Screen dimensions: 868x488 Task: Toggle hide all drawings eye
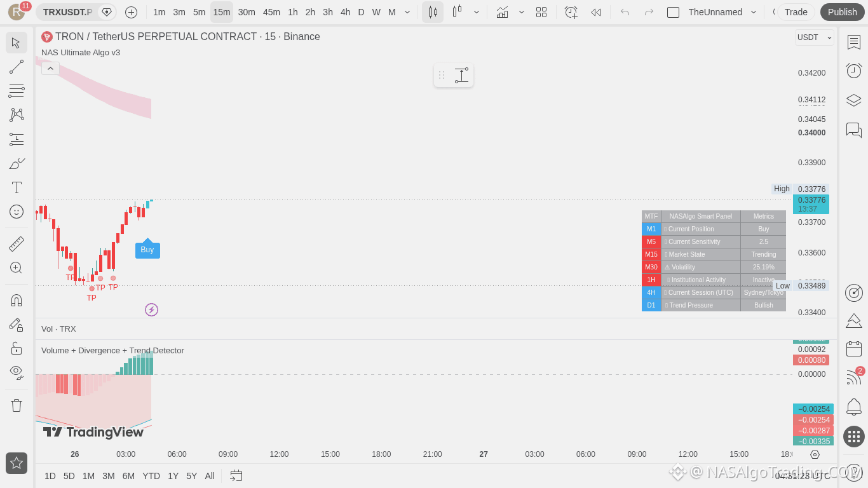17,372
